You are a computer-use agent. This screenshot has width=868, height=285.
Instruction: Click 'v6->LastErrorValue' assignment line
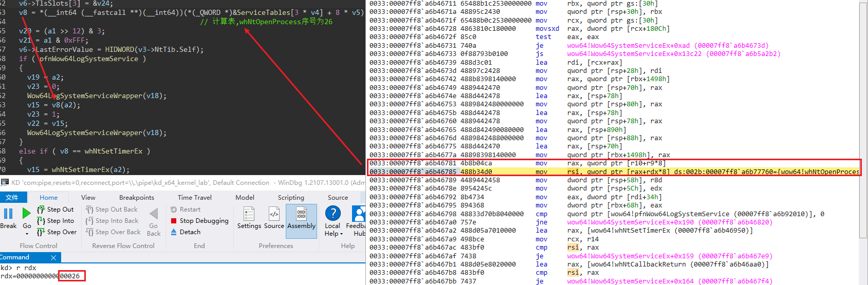111,50
